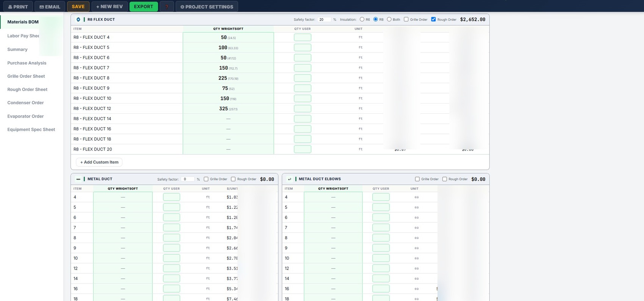Go to the Summary tab
This screenshot has height=301, width=644.
coord(17,49)
